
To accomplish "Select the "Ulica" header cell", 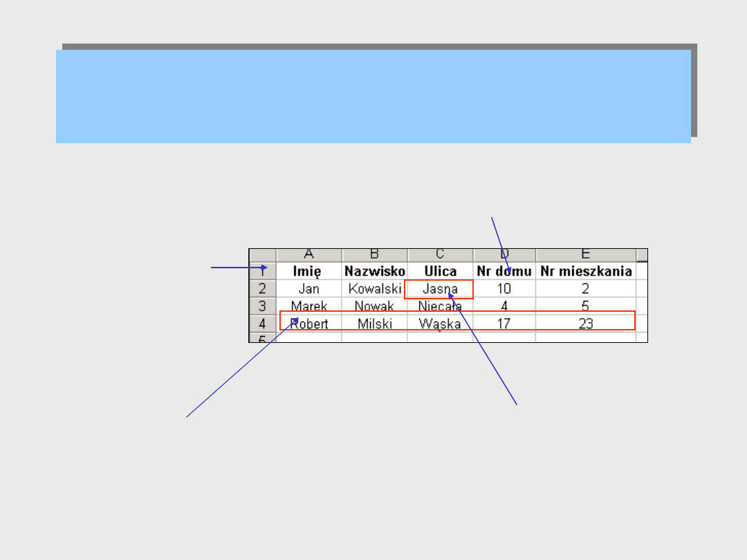I will pos(440,271).
